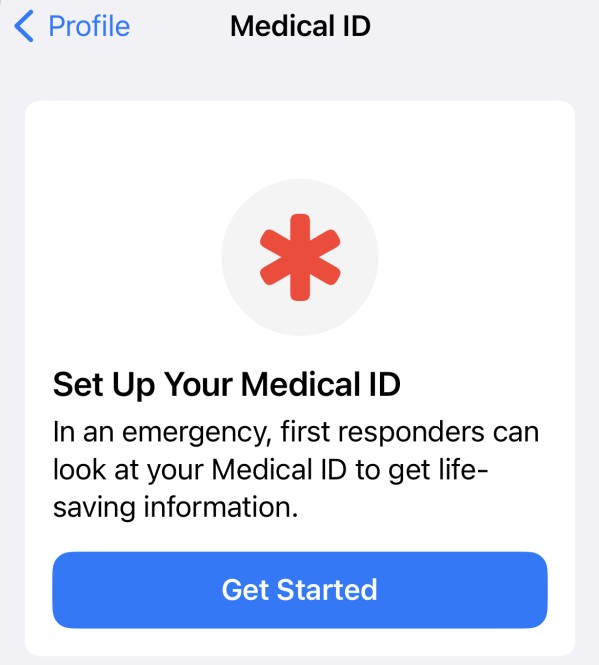Click the white Medical ID setup card
This screenshot has width=599, height=665.
(300, 378)
